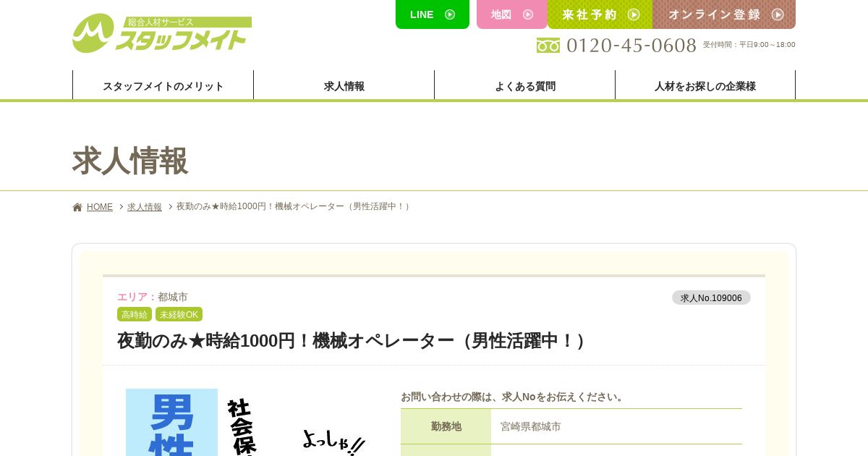Viewport: 868px width, 456px height.
Task: Click the 求人No.109006 badge
Action: point(711,297)
